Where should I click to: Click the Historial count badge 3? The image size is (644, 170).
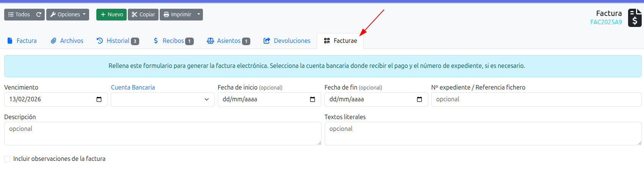coord(135,41)
